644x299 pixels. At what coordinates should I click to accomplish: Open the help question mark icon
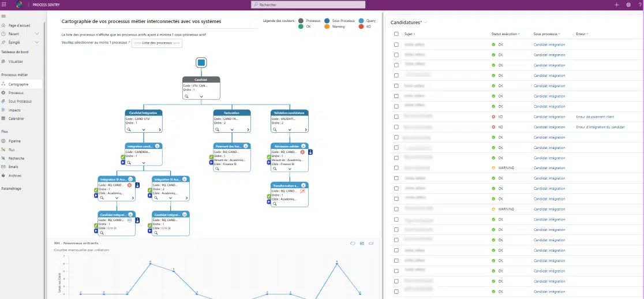(639, 4)
